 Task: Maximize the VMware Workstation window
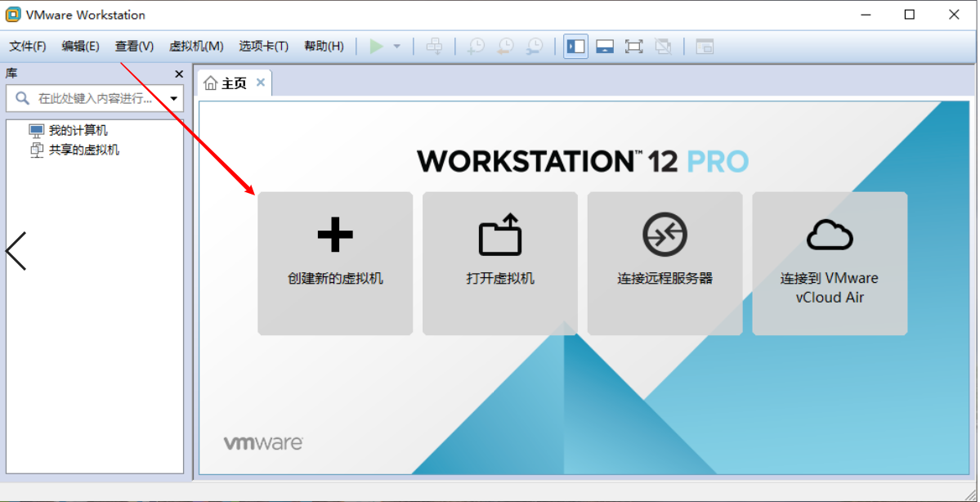(x=910, y=15)
